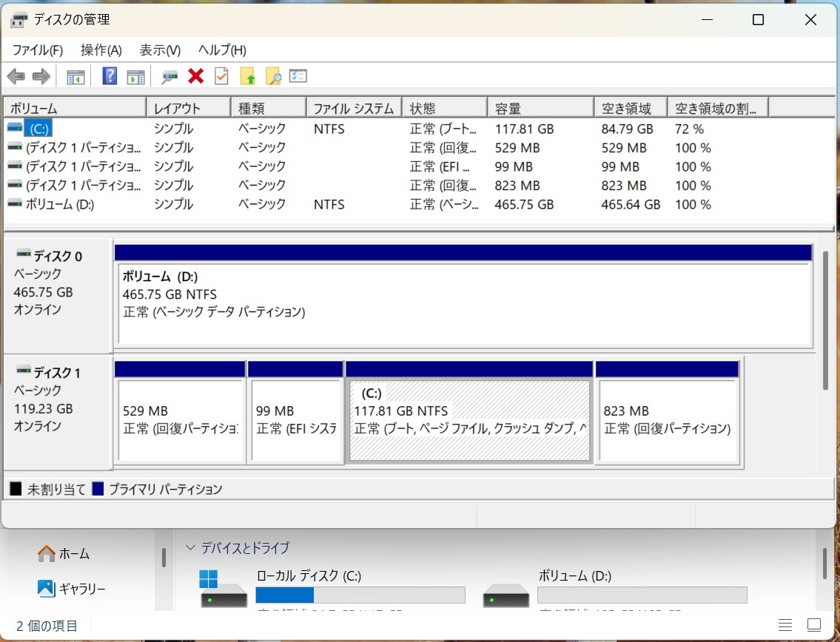Select the 529 MB capacity cell in the volume list

517,148
